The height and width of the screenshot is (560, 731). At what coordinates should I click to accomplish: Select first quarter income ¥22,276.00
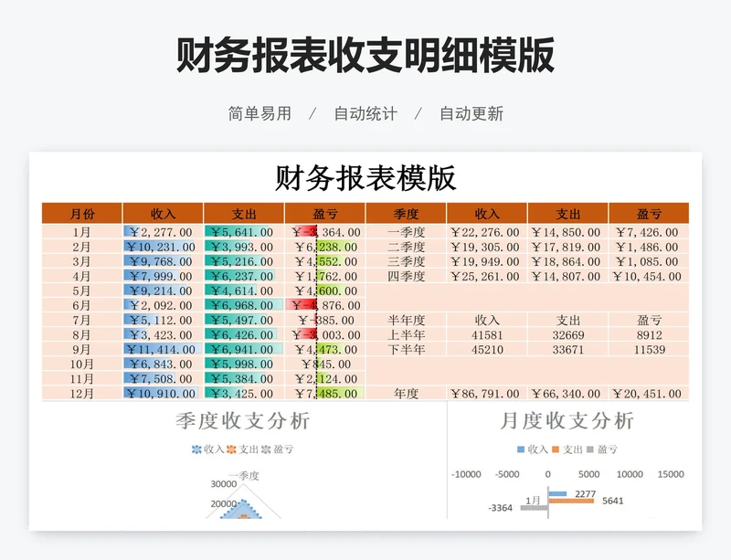pos(487,232)
